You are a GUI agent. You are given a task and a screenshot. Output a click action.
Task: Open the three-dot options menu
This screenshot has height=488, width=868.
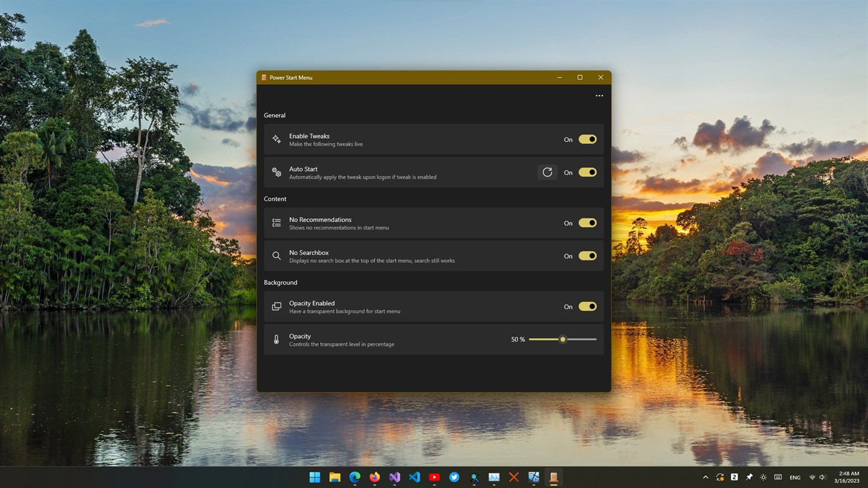pyautogui.click(x=599, y=95)
